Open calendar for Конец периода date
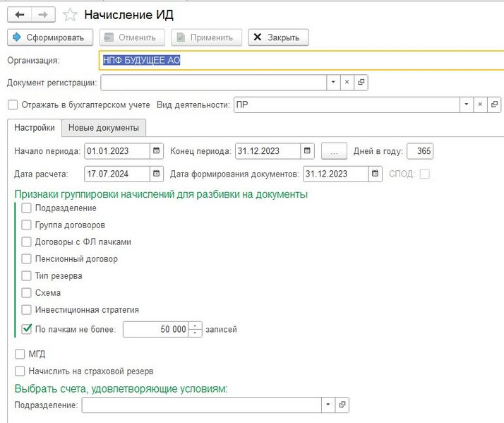504x423 pixels. pos(308,151)
